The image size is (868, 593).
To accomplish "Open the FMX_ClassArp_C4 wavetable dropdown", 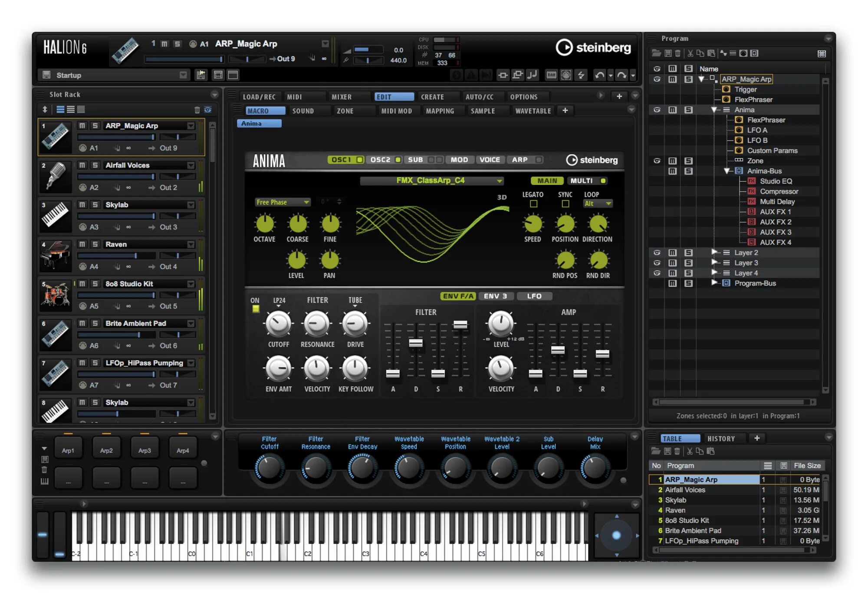I will [500, 181].
